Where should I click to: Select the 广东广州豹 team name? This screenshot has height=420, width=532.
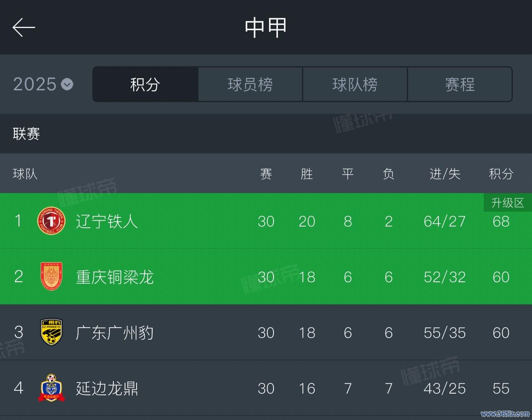[x=115, y=333]
